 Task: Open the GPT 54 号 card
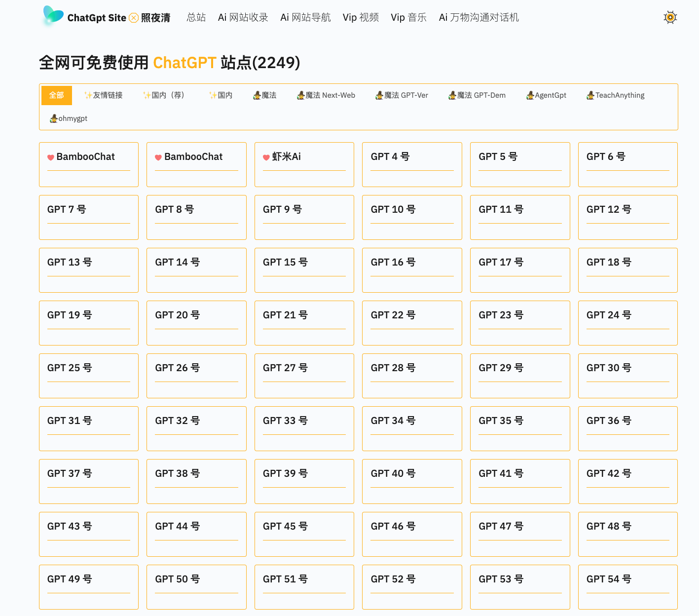(x=628, y=587)
